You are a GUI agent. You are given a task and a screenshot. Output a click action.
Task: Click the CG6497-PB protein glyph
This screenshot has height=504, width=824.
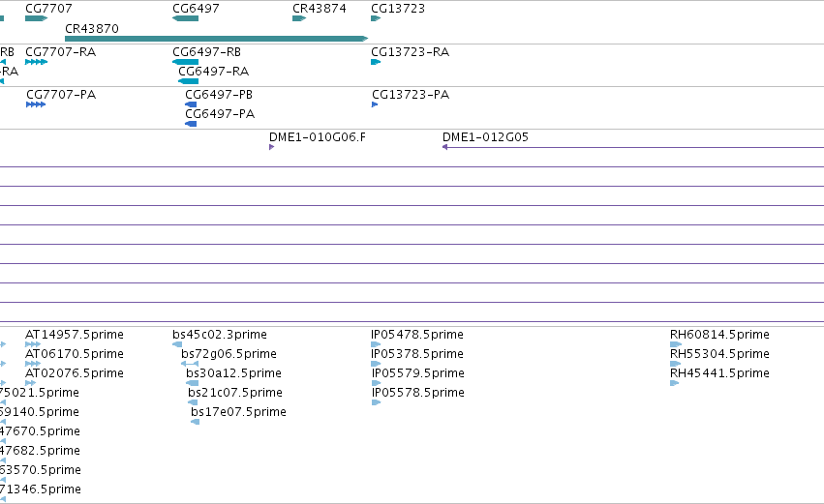191,104
